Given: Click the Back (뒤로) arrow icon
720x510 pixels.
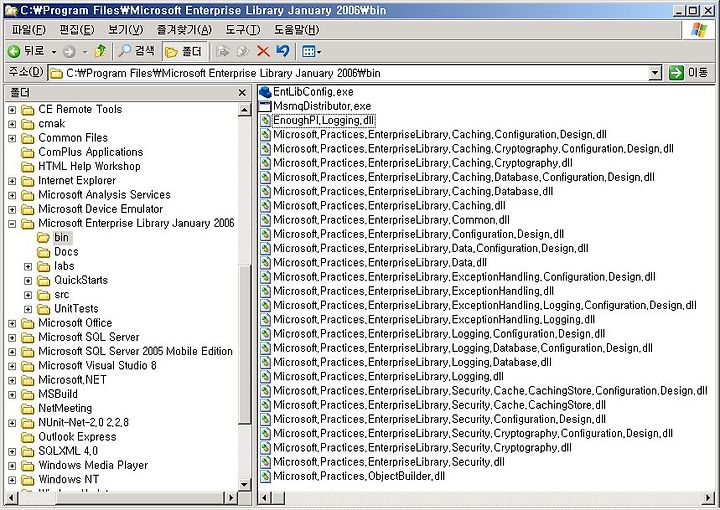Looking at the screenshot, I should [x=14, y=51].
